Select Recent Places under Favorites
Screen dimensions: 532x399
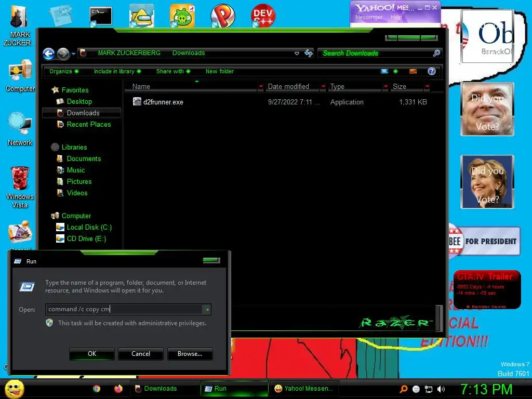click(x=88, y=124)
